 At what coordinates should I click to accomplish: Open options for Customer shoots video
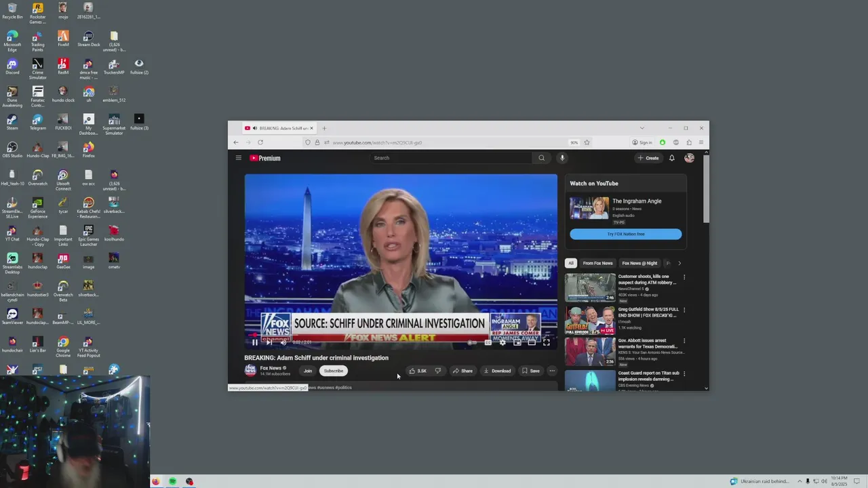pos(684,277)
